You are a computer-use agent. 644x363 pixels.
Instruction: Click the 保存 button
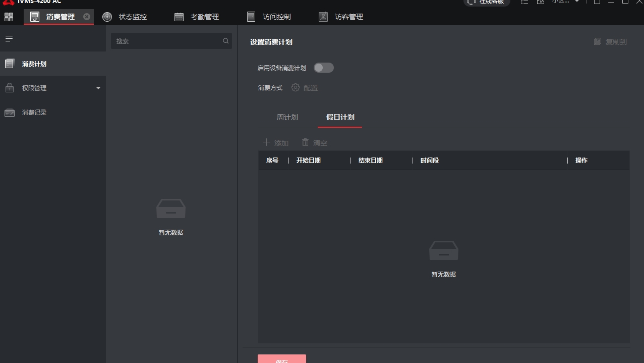coord(282,359)
